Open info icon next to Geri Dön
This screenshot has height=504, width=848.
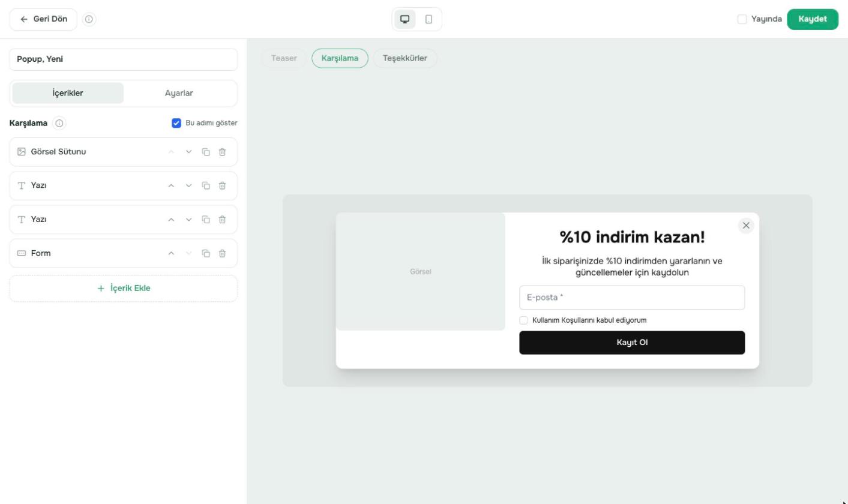click(x=89, y=19)
